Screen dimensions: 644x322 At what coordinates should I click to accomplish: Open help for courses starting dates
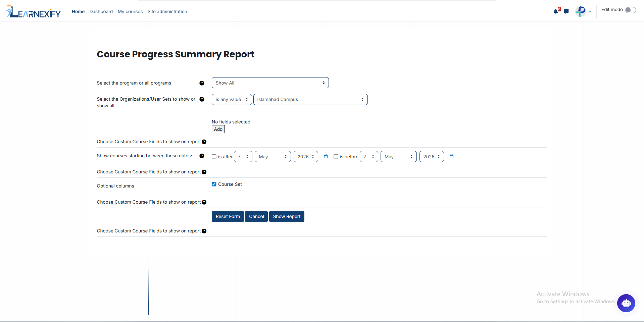(202, 156)
